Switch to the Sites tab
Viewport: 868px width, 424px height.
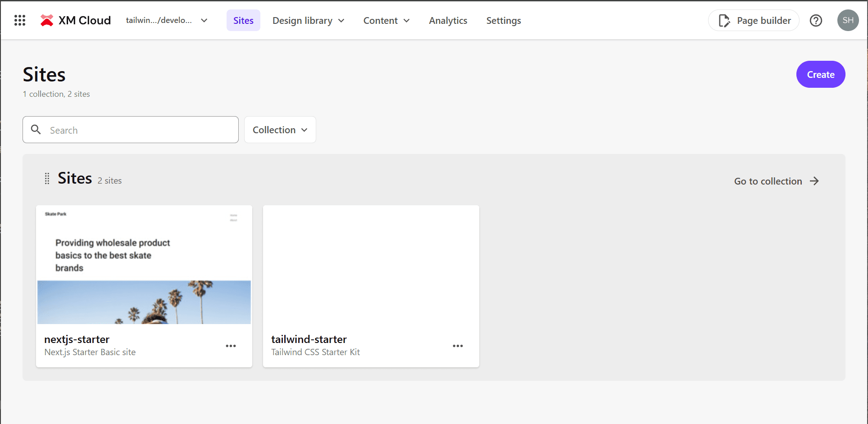point(243,20)
